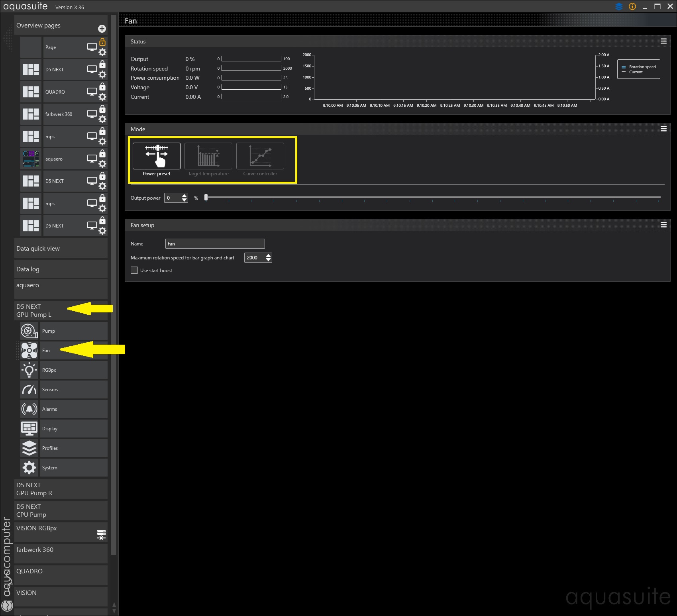
Task: Enable the Use start boost checkbox
Action: coord(134,270)
